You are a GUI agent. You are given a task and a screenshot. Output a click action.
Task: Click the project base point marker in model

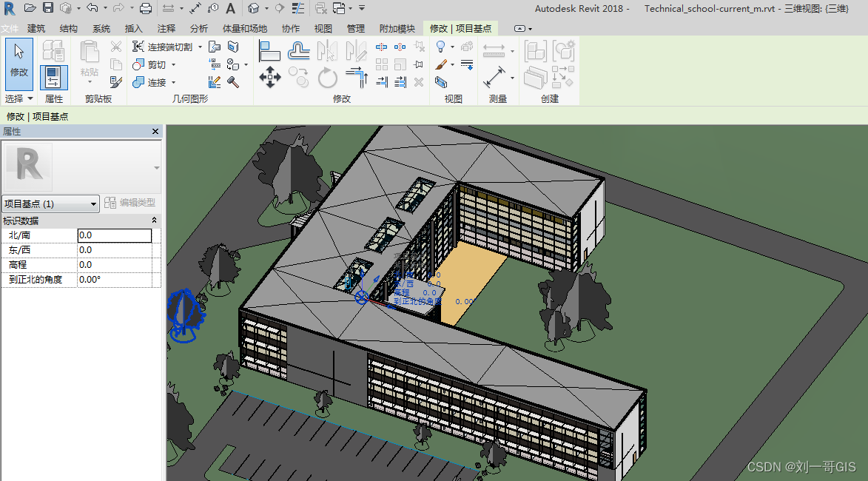pos(362,297)
